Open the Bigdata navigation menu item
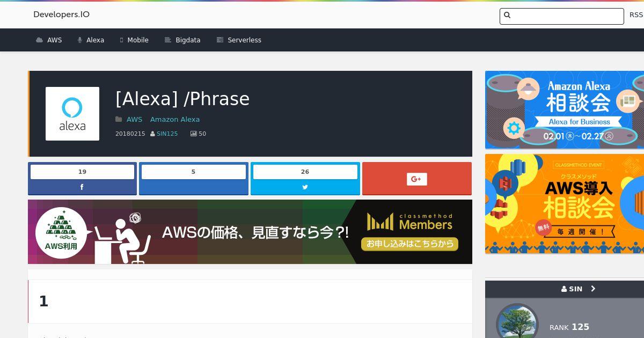Screen dimensions: 644x338 (182, 40)
